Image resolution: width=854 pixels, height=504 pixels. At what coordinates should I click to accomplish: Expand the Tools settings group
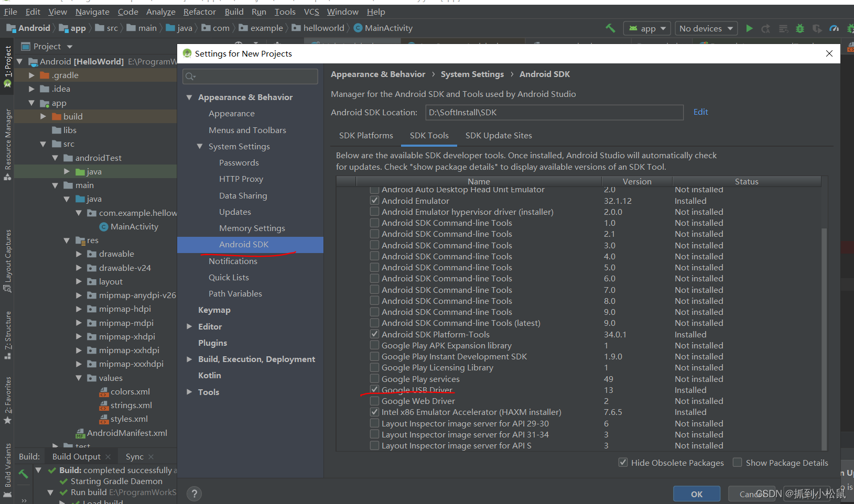pos(189,392)
